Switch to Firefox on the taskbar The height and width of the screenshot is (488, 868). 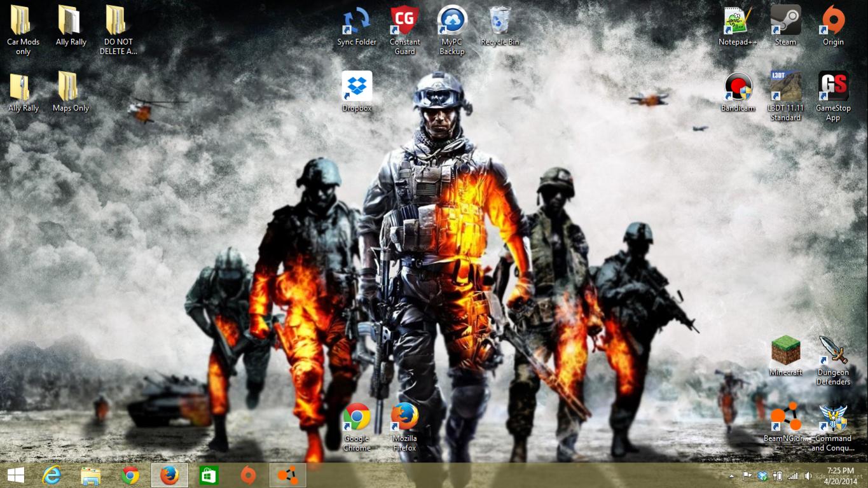(x=170, y=475)
